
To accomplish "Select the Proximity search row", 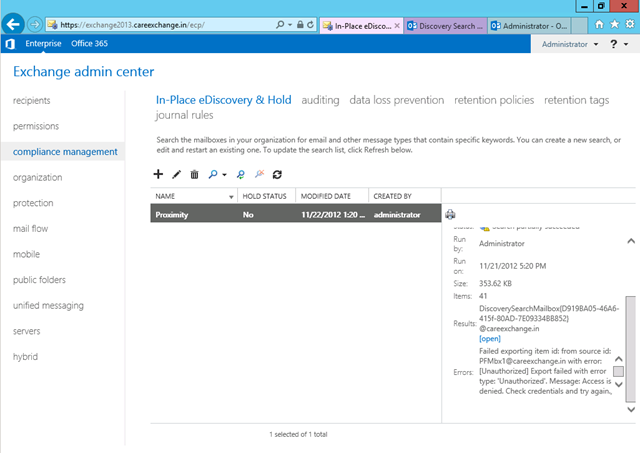I will click(296, 215).
